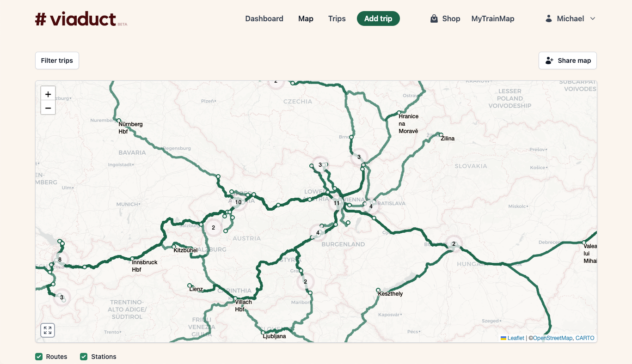This screenshot has height=364, width=632.
Task: Open the Trips tab
Action: [337, 18]
